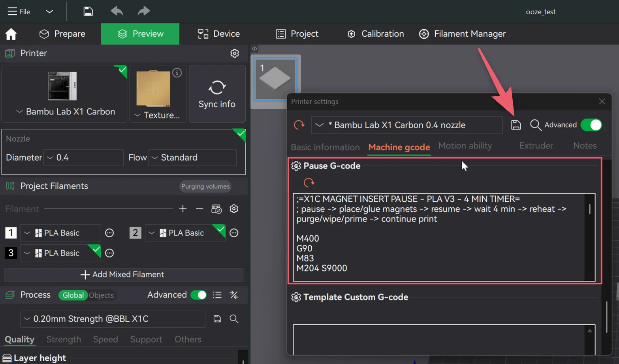The image size is (619, 364).
Task: Open the Project tab
Action: 297,34
